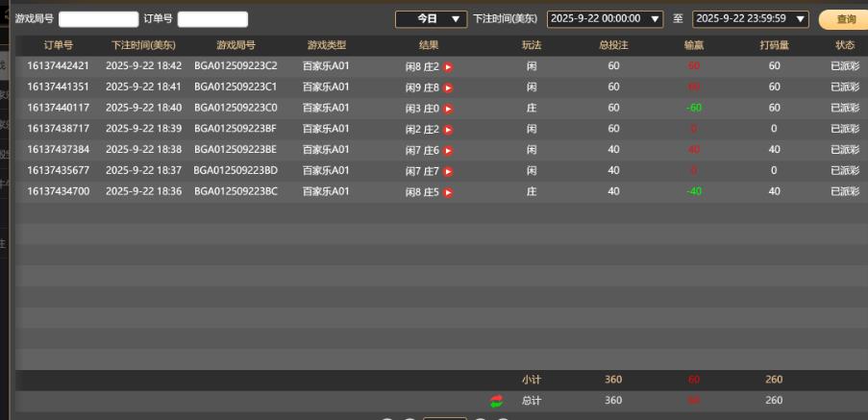Watch replay for order 16137438717

448,130
